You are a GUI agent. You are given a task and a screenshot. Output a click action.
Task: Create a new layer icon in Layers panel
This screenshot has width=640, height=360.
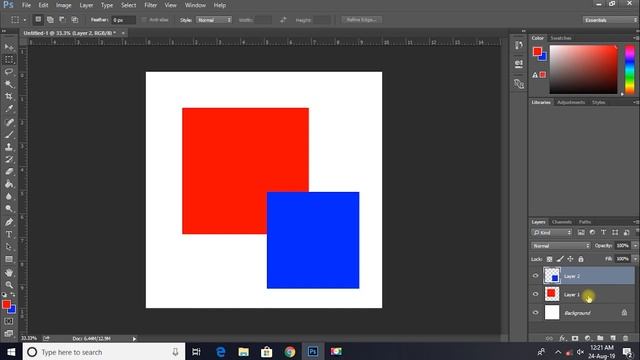[613, 338]
